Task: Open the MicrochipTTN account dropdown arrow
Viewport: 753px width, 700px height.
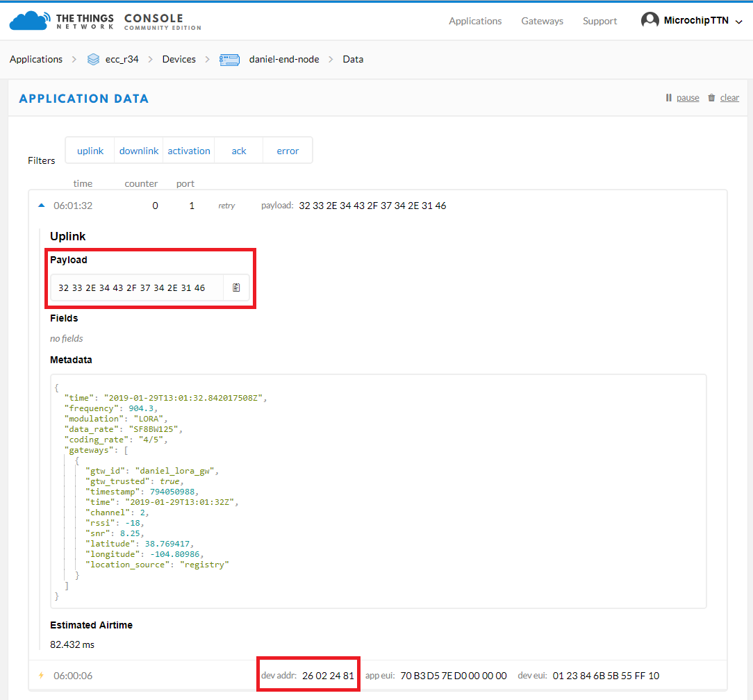Action: coord(738,22)
